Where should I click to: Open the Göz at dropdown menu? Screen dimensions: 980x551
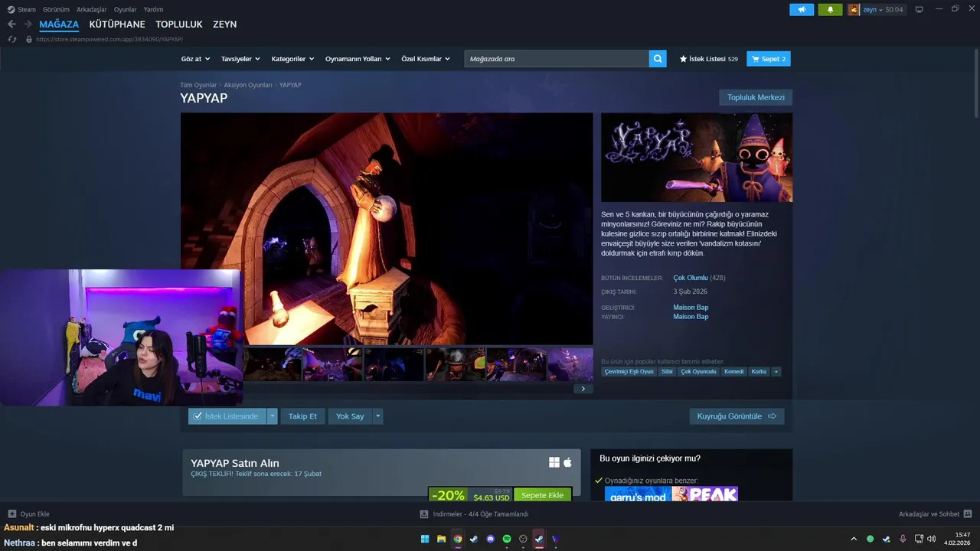point(194,59)
